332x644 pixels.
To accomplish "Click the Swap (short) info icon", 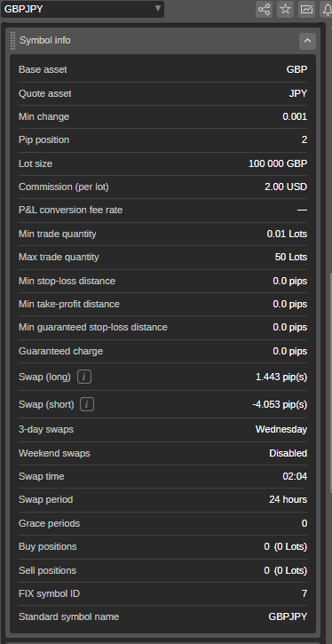I will 87,404.
